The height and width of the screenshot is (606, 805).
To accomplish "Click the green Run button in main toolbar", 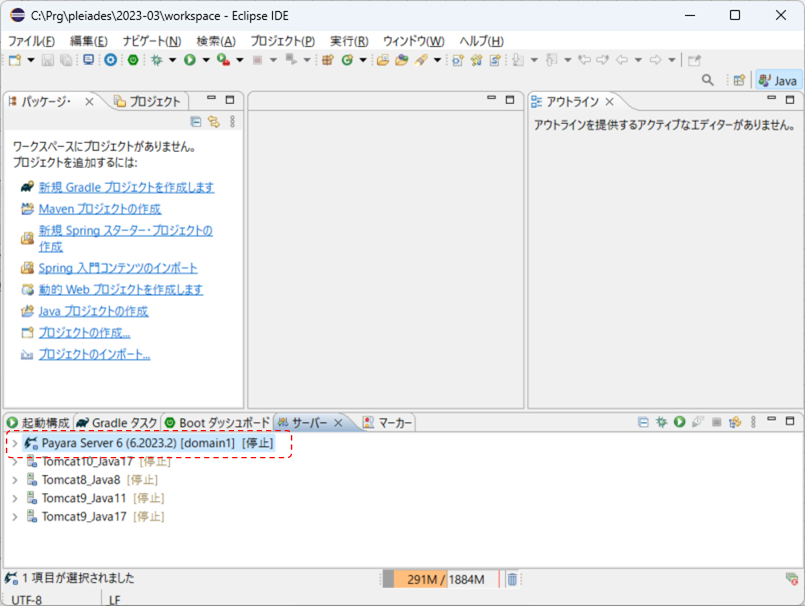I will [x=190, y=60].
